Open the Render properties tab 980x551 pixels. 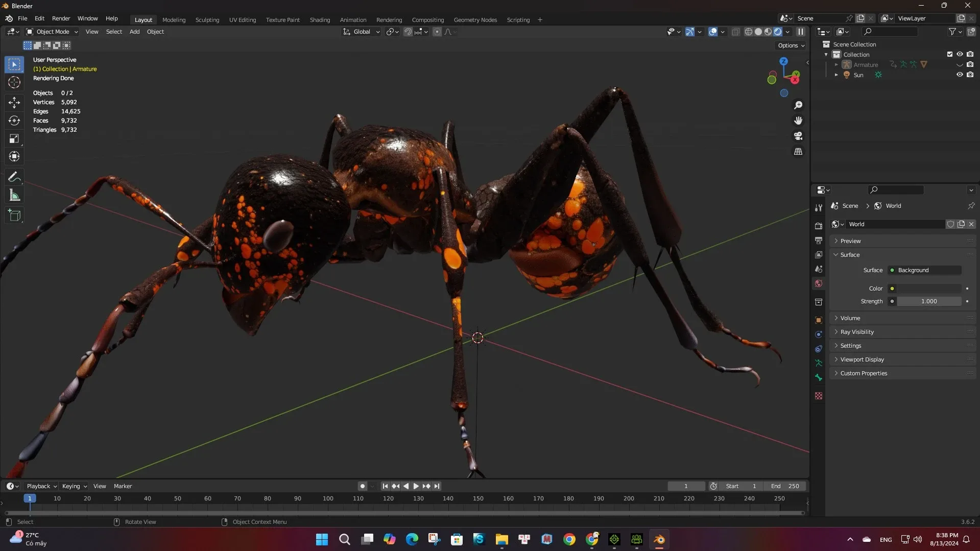[x=819, y=226]
